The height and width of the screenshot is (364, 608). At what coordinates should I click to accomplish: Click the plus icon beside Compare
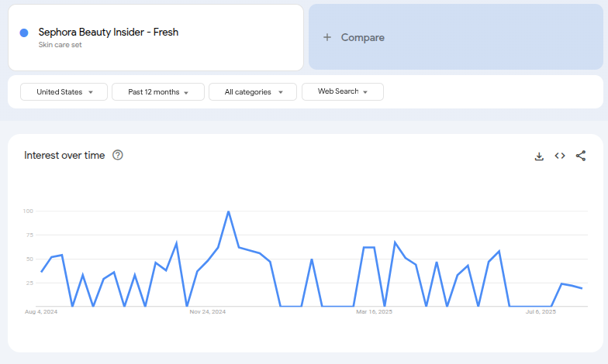coord(327,37)
